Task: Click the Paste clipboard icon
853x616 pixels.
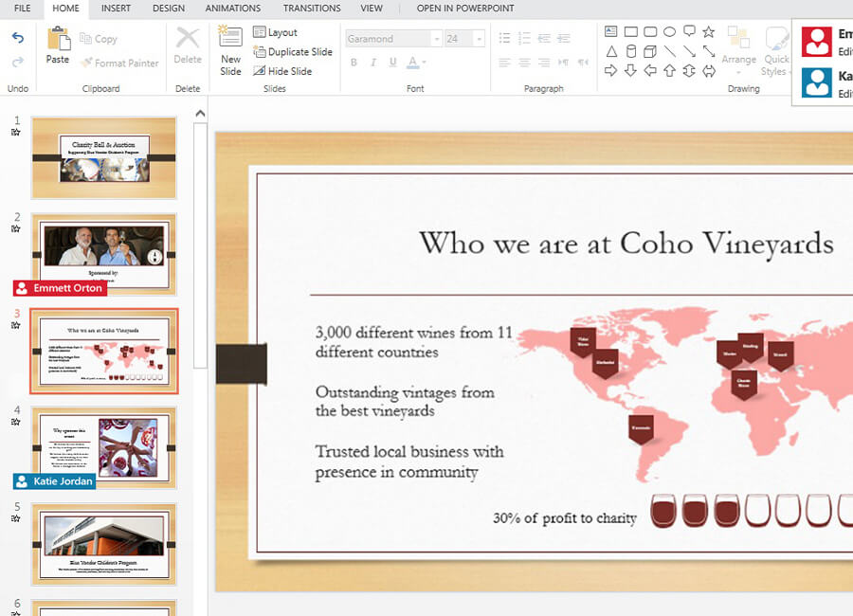Action: coord(58,40)
